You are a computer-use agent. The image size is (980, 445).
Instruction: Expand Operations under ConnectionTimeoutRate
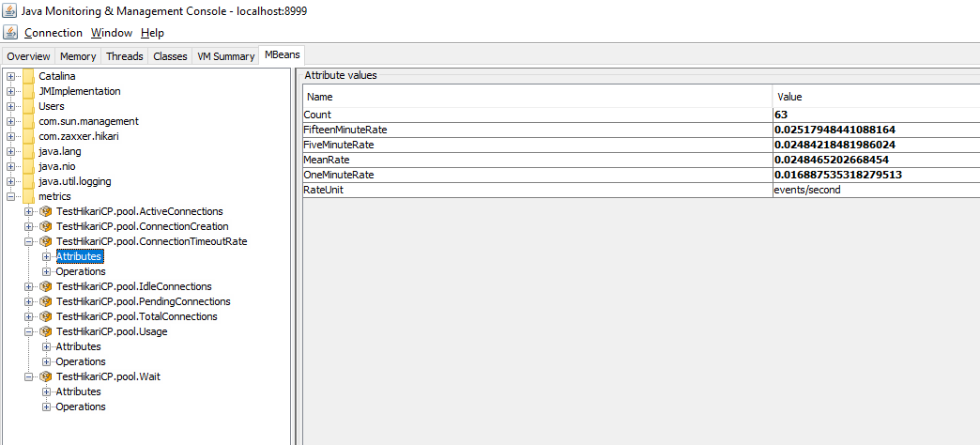tap(46, 271)
